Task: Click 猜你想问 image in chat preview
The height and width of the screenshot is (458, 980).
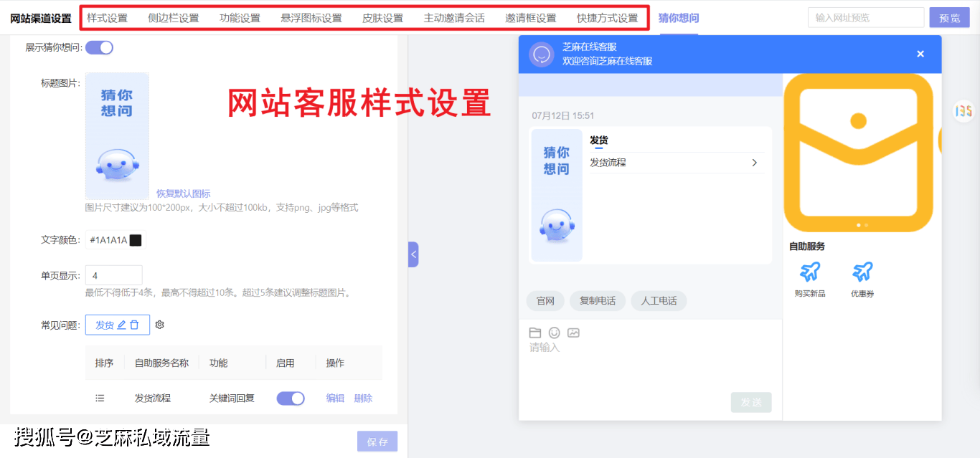Action: 556,195
